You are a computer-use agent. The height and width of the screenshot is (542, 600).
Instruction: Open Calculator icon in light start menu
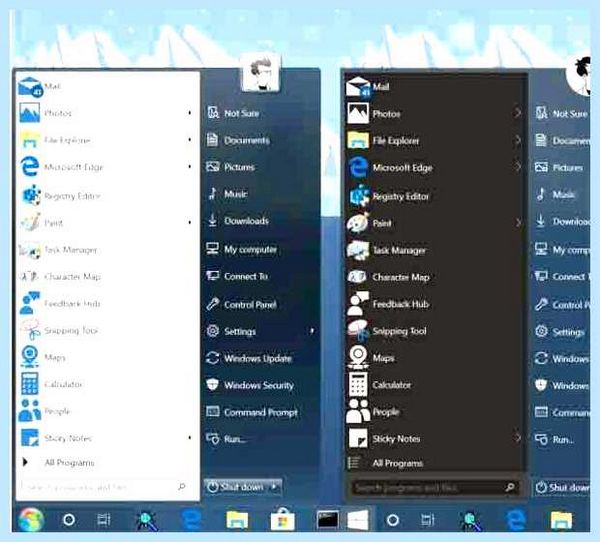(30, 384)
